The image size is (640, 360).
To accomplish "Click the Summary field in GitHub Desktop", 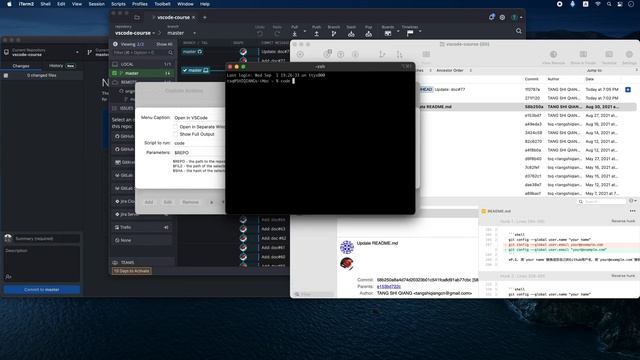I will click(x=47, y=239).
